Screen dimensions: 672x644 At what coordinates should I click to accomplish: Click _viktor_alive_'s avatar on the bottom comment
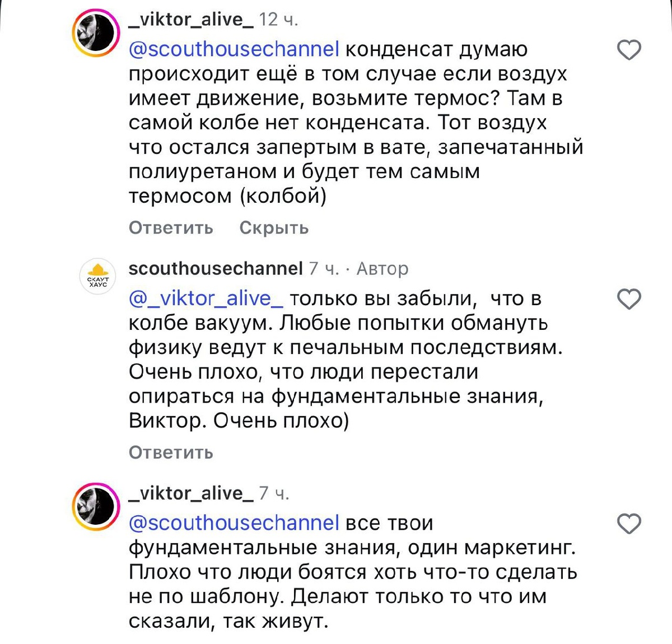96,503
